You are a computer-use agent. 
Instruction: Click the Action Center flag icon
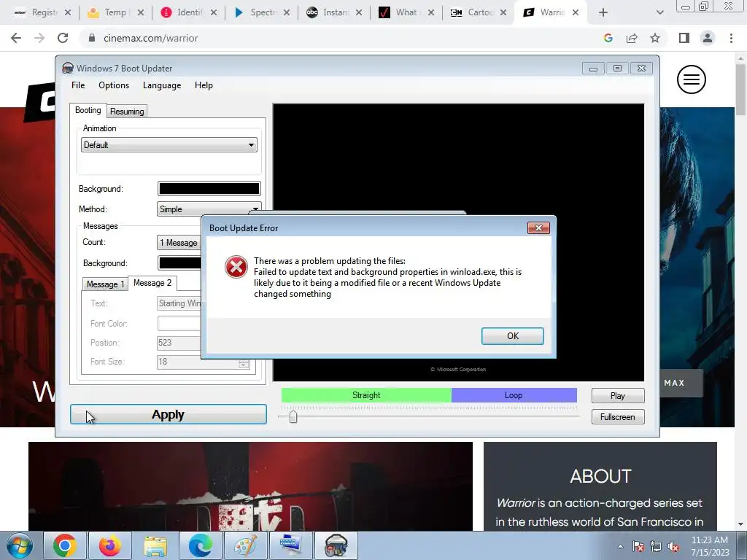(x=638, y=546)
